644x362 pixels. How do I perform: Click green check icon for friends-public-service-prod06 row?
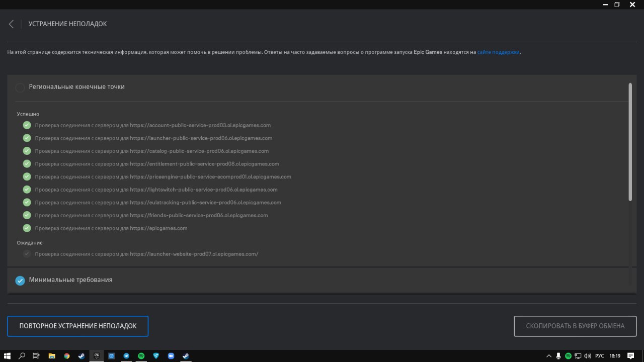click(27, 215)
